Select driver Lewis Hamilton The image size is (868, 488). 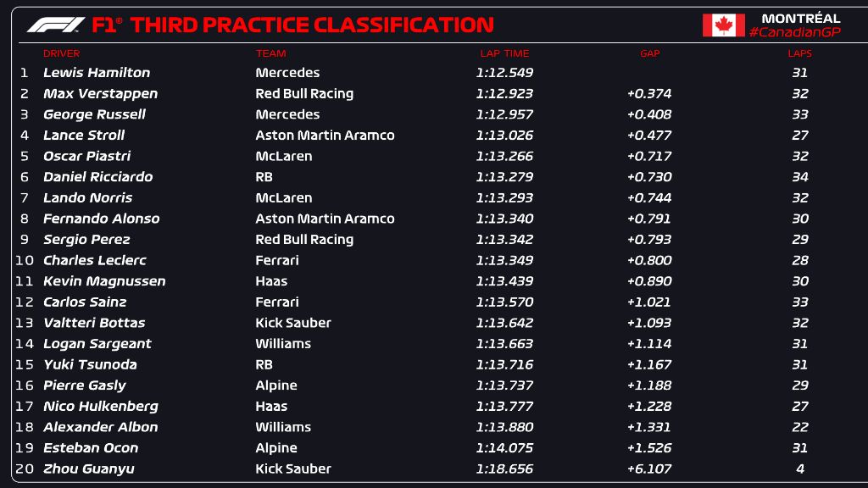[x=97, y=73]
